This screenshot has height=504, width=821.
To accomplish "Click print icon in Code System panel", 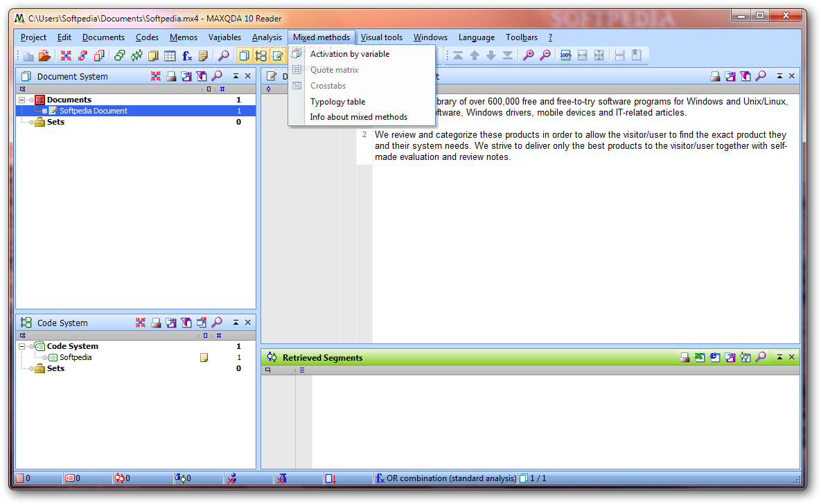I will tap(156, 323).
